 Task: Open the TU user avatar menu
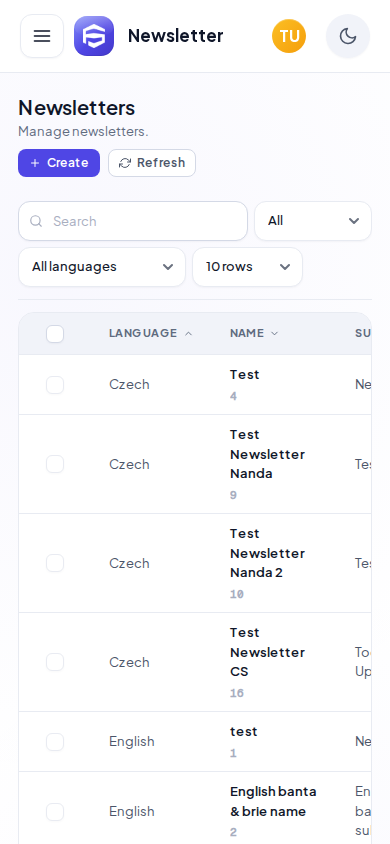click(x=289, y=36)
